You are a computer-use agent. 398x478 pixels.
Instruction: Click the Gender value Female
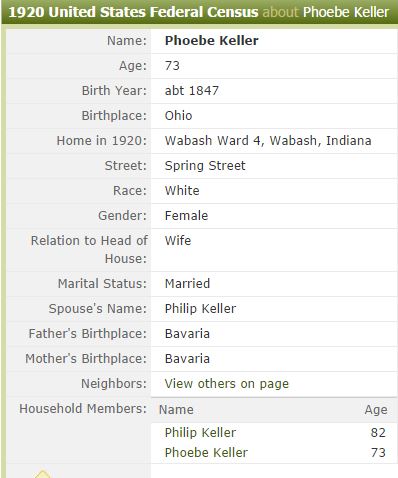point(186,216)
